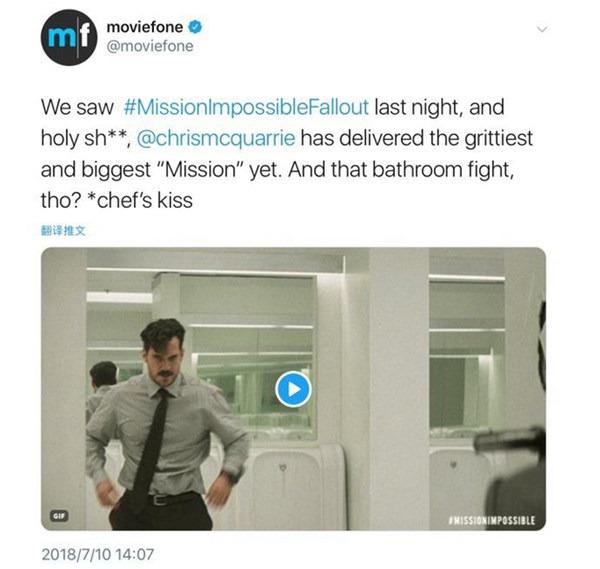
Task: Visit the @chrismcquarrie mention
Action: pos(216,138)
